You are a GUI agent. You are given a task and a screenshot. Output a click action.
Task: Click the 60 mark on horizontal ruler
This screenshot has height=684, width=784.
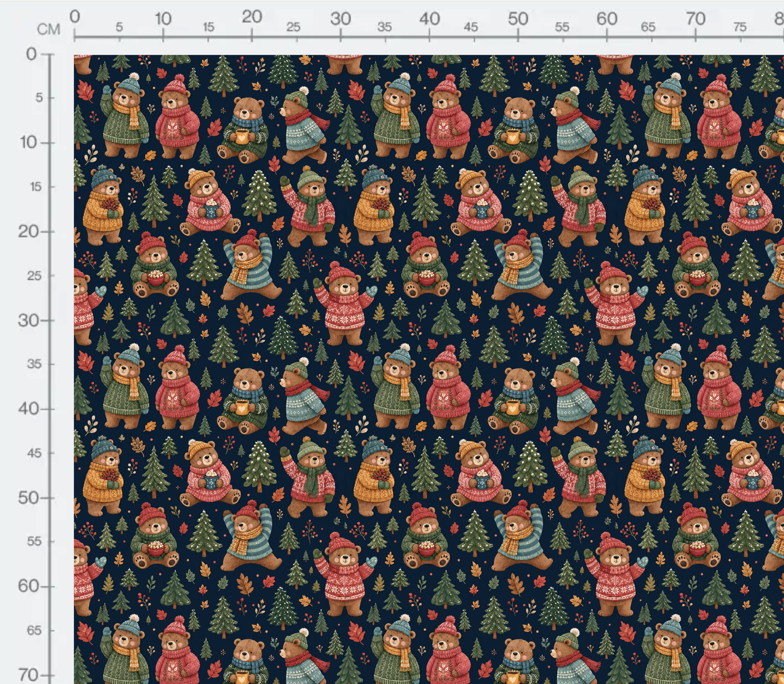(607, 18)
